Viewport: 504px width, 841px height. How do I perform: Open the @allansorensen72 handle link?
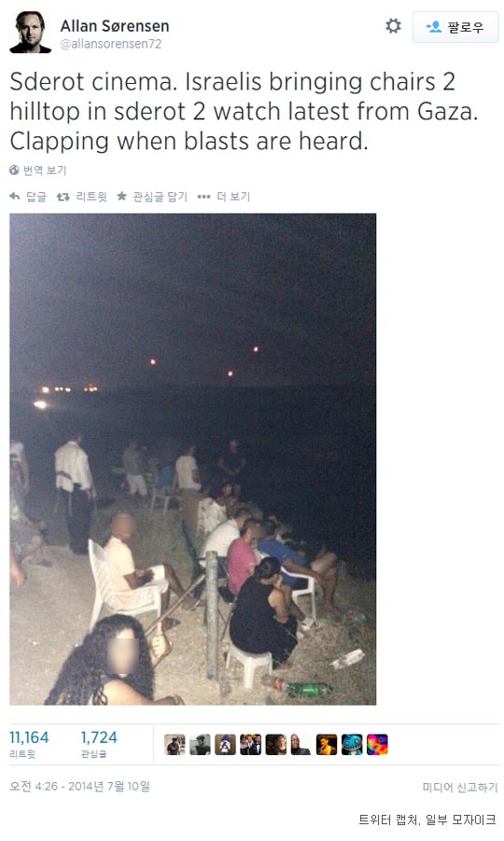[110, 44]
